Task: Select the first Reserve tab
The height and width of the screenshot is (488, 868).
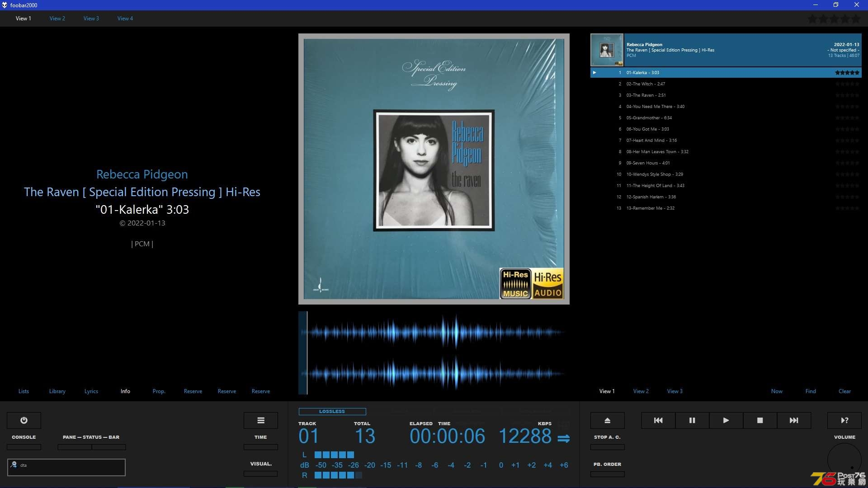Action: pos(193,391)
